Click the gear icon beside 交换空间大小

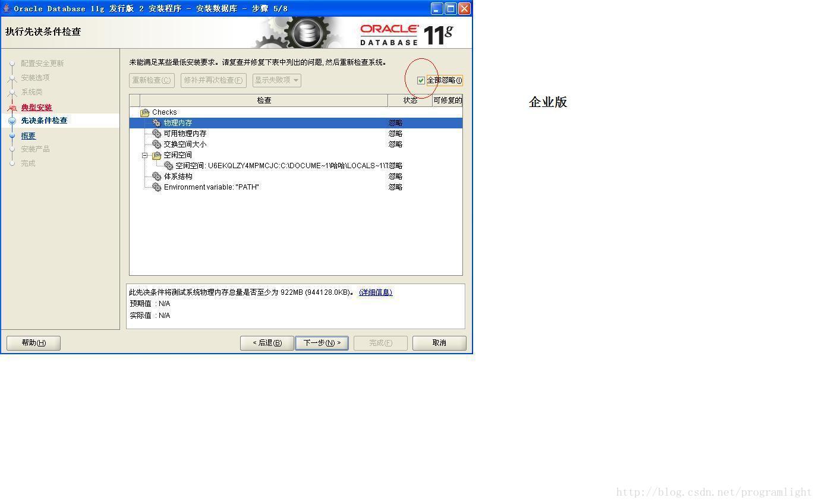click(x=157, y=144)
